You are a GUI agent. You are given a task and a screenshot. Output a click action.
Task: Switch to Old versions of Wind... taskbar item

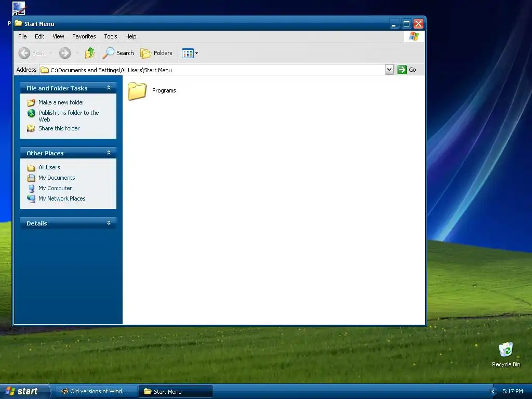pos(96,391)
